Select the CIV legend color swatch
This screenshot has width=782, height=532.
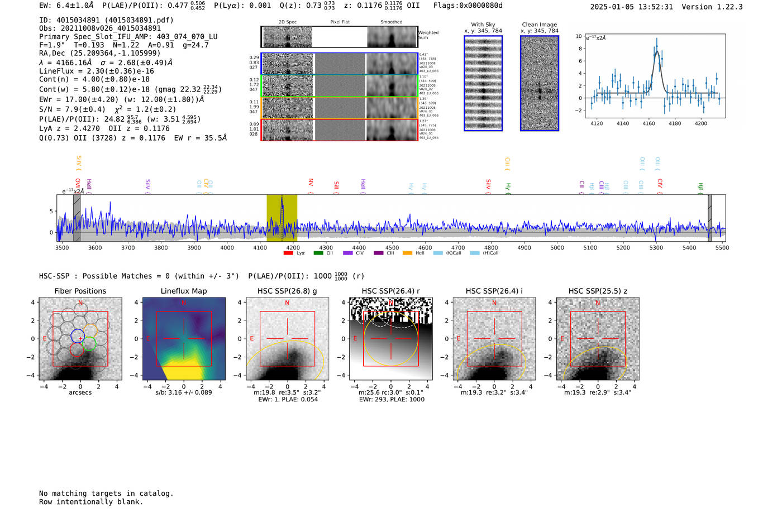click(348, 253)
